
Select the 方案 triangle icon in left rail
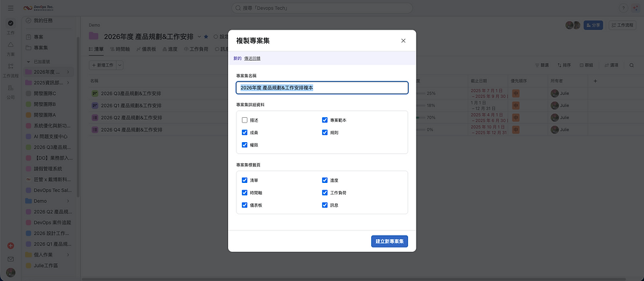pos(11,45)
